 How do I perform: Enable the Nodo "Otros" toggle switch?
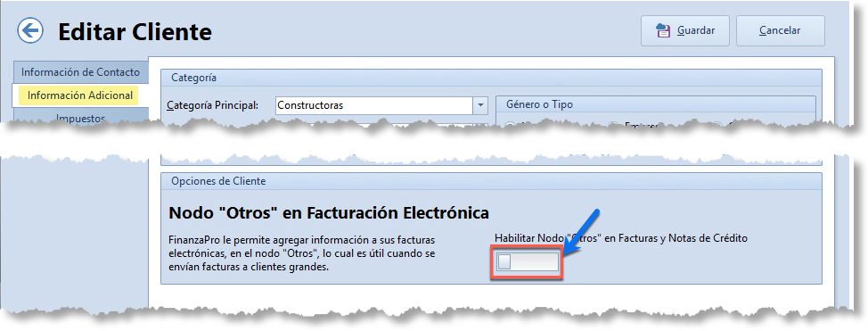(x=527, y=262)
